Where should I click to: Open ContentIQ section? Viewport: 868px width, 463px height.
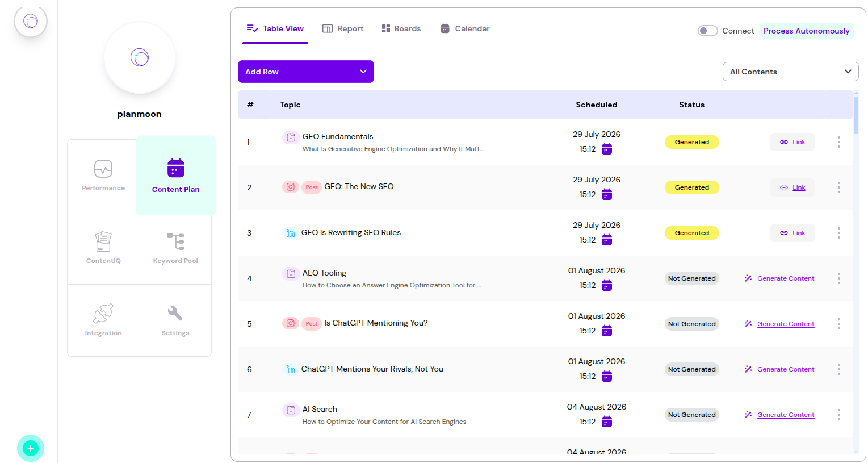click(103, 248)
